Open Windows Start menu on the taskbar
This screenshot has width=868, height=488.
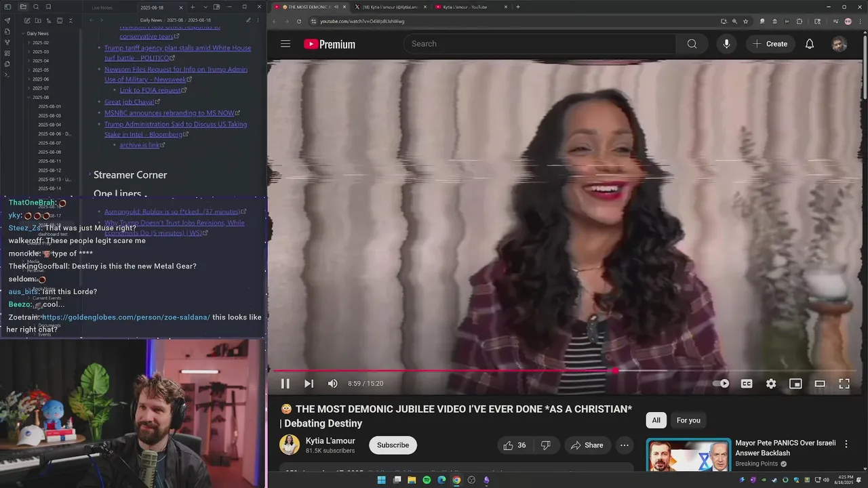pos(381,480)
